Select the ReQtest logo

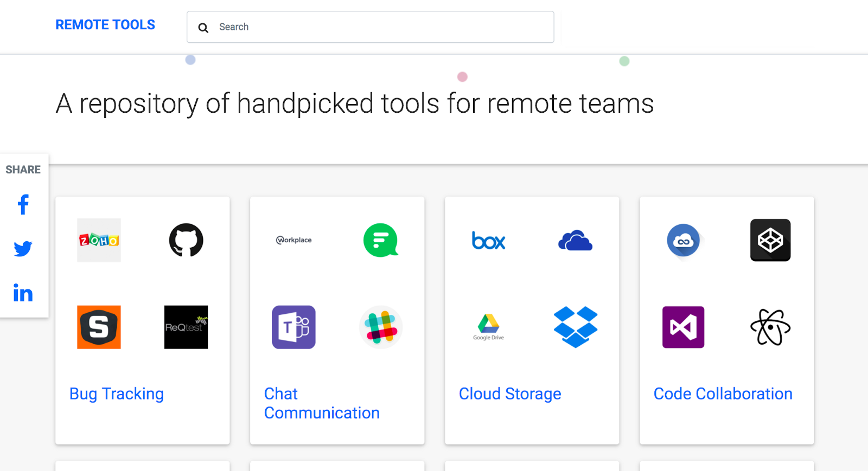[x=186, y=327]
